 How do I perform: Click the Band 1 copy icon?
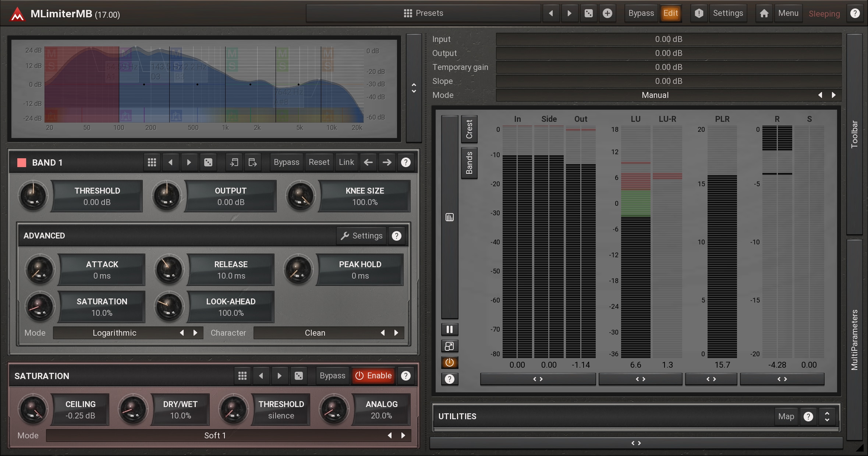[234, 162]
